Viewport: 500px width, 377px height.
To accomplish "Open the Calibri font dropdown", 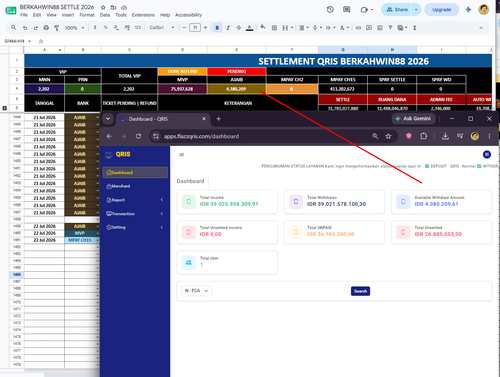I will pyautogui.click(x=162, y=28).
